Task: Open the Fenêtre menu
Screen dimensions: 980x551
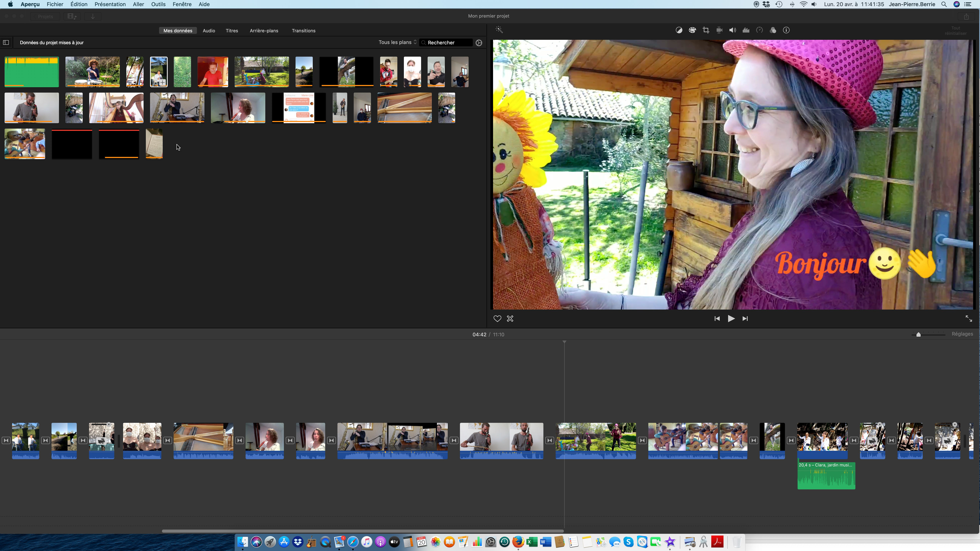Action: [x=182, y=4]
